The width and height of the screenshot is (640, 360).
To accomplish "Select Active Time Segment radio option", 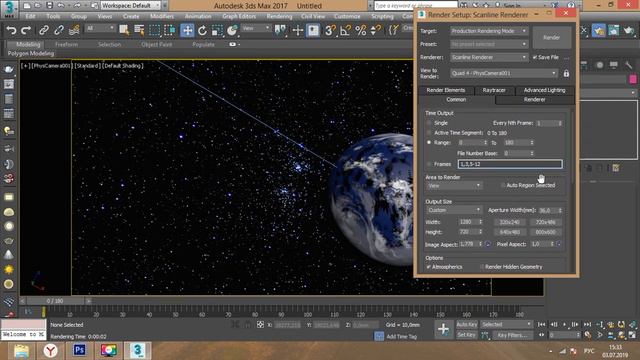I will click(x=429, y=133).
